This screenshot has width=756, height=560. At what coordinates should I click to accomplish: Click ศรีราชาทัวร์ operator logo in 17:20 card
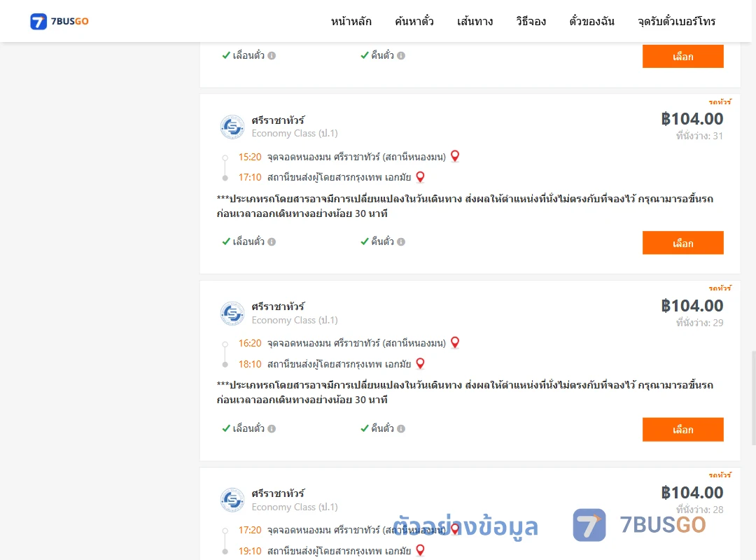tap(232, 500)
